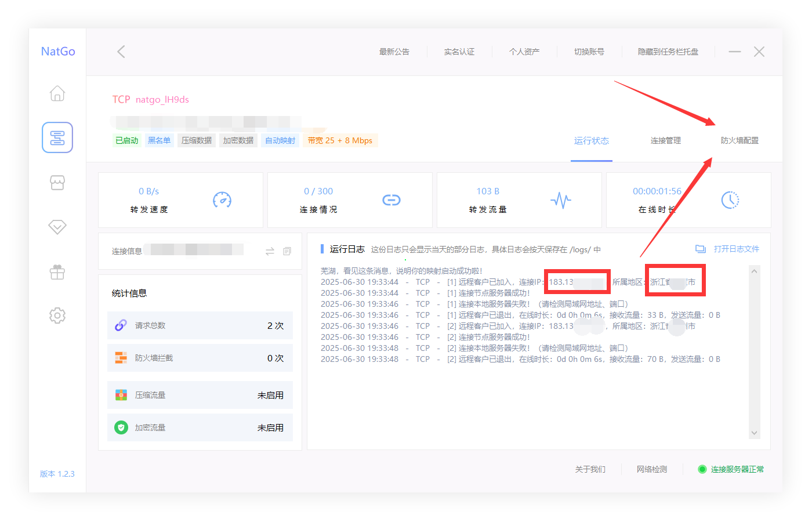Click the 加密数据 tag
This screenshot has height=522, width=812.
(238, 140)
